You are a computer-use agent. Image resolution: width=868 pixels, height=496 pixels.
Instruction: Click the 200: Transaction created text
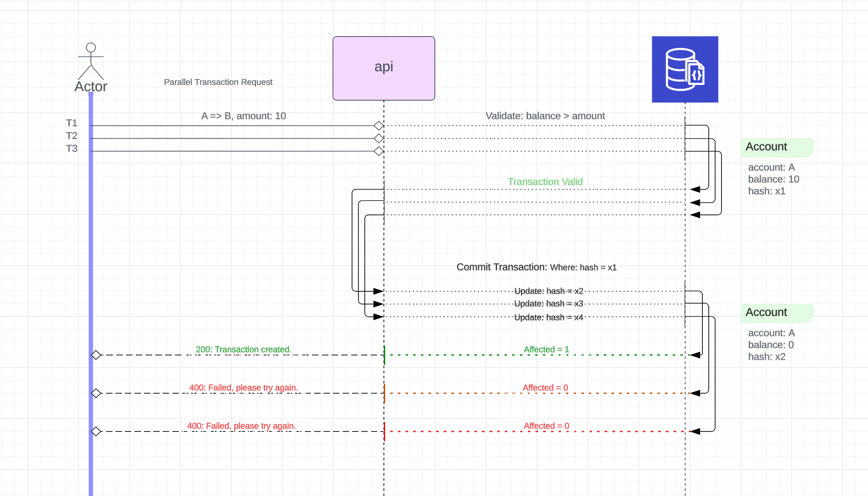pos(243,349)
